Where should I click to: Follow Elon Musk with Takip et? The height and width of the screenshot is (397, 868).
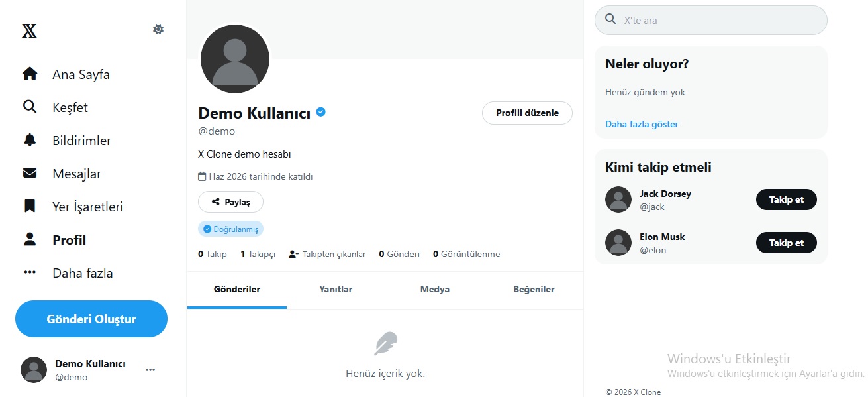point(787,243)
